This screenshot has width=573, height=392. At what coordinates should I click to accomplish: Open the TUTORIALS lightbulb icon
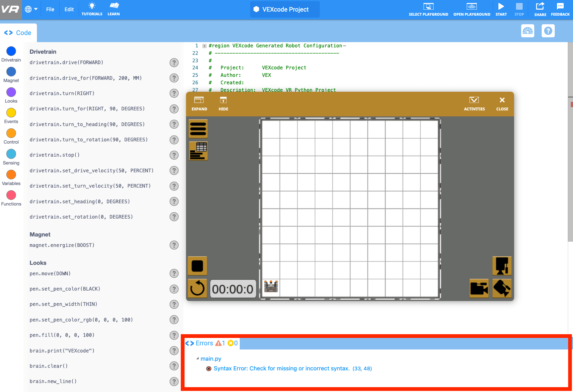pyautogui.click(x=92, y=6)
